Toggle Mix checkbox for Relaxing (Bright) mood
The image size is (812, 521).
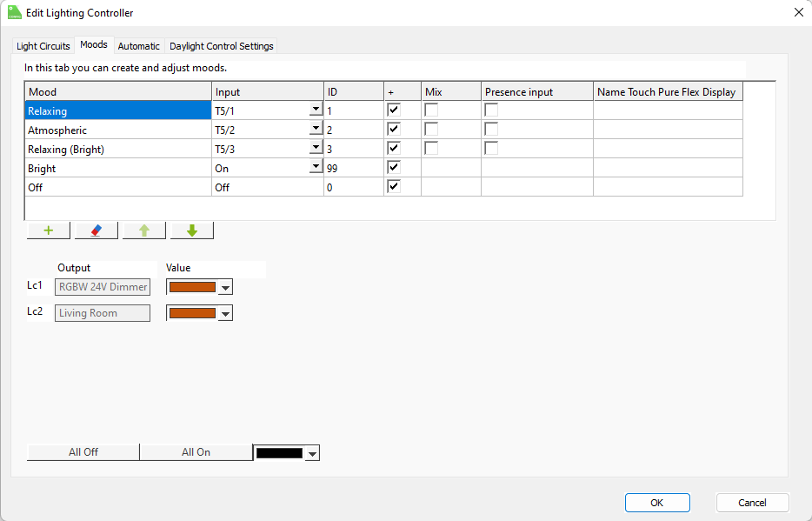coord(431,149)
